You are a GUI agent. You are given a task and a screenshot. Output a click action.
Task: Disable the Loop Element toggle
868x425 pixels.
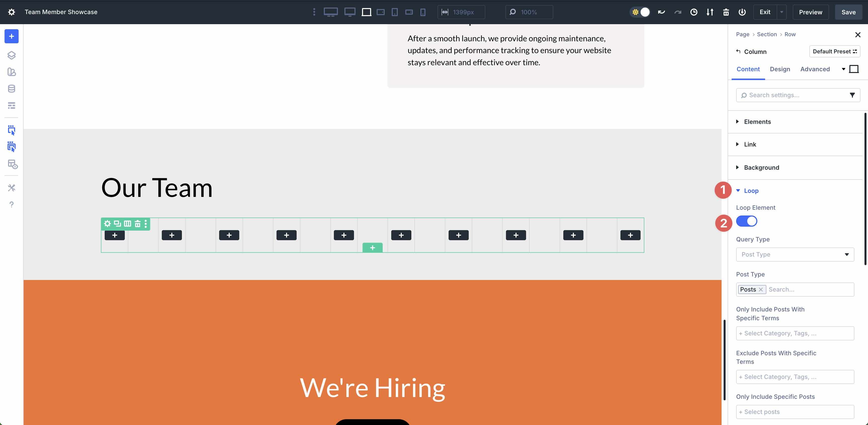click(x=746, y=221)
